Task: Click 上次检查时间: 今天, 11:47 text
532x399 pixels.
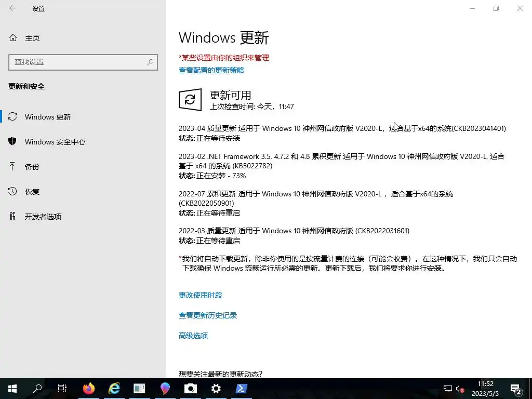Action: pyautogui.click(x=252, y=107)
